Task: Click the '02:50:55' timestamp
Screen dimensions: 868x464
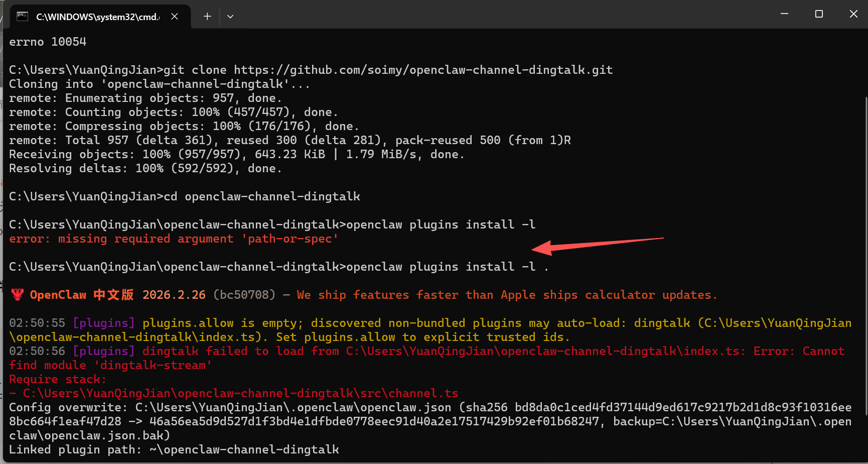Action: (x=37, y=323)
